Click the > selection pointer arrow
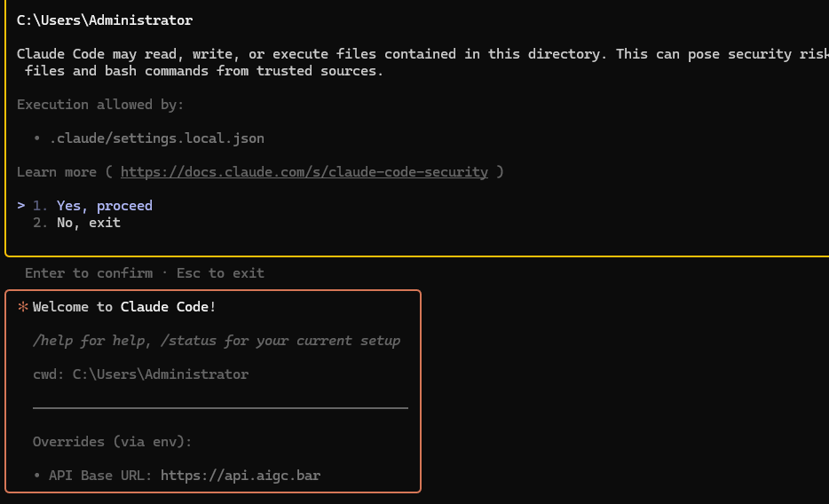The image size is (829, 504). coord(21,206)
